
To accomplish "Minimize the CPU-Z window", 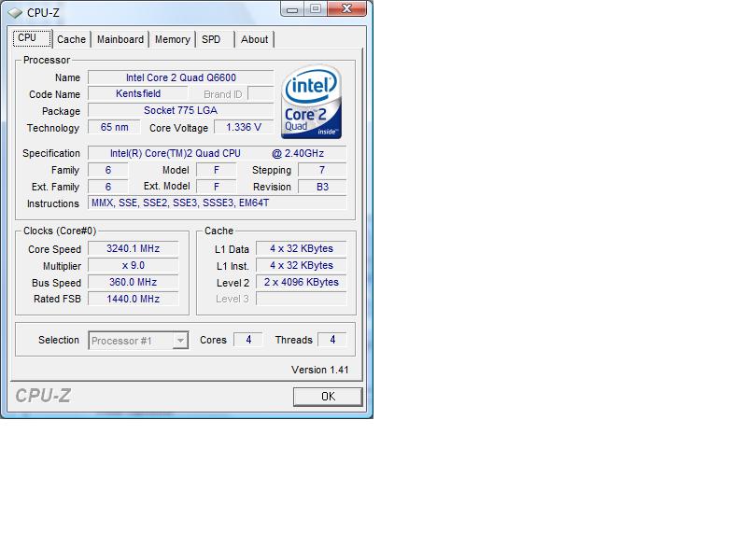I will point(292,9).
